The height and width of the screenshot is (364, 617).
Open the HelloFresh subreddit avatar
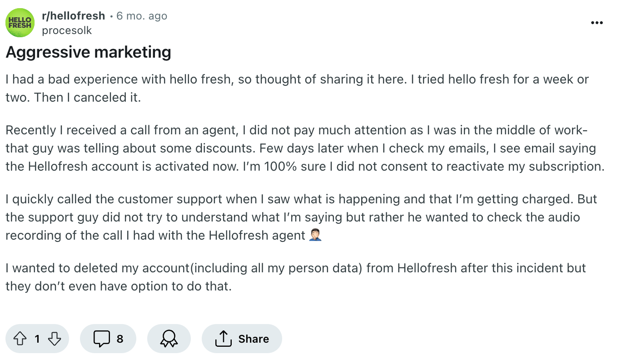point(20,23)
